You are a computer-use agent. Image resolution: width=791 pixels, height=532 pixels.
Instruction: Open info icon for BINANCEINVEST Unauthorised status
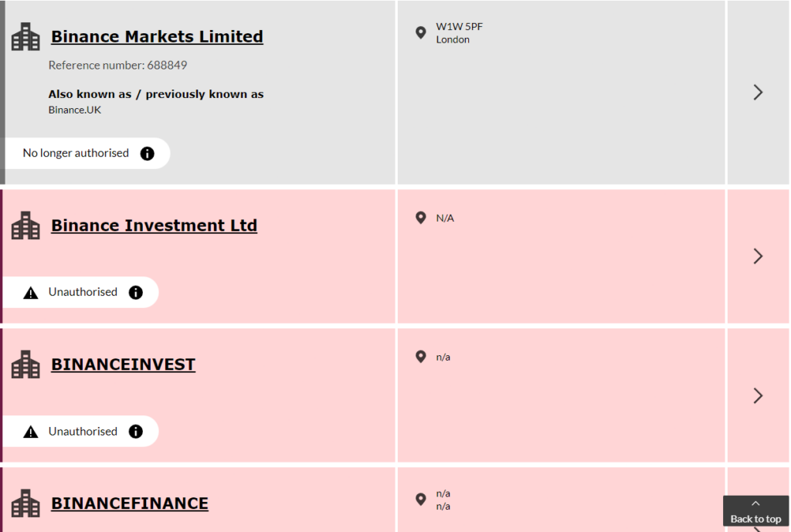click(136, 431)
